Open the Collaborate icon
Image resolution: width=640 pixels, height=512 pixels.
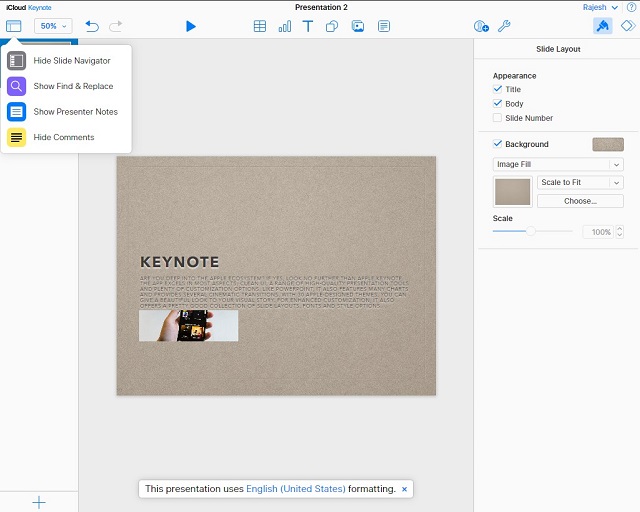tap(481, 26)
